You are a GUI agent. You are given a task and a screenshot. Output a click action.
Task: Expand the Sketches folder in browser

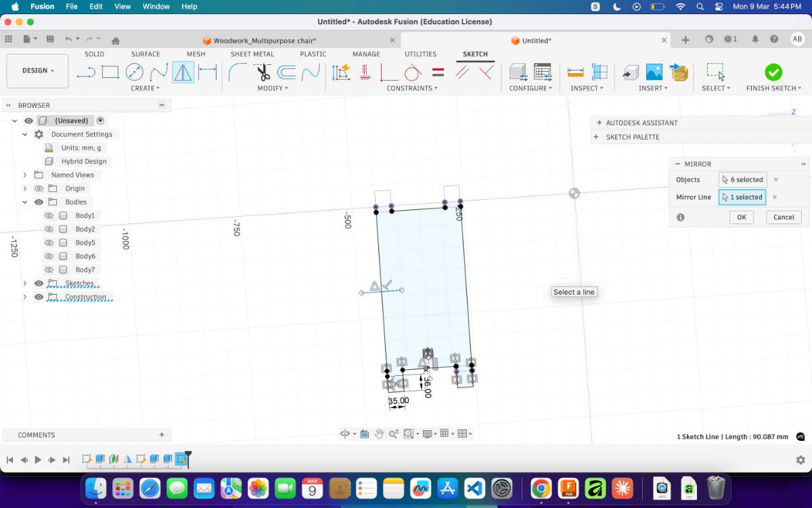coord(25,283)
